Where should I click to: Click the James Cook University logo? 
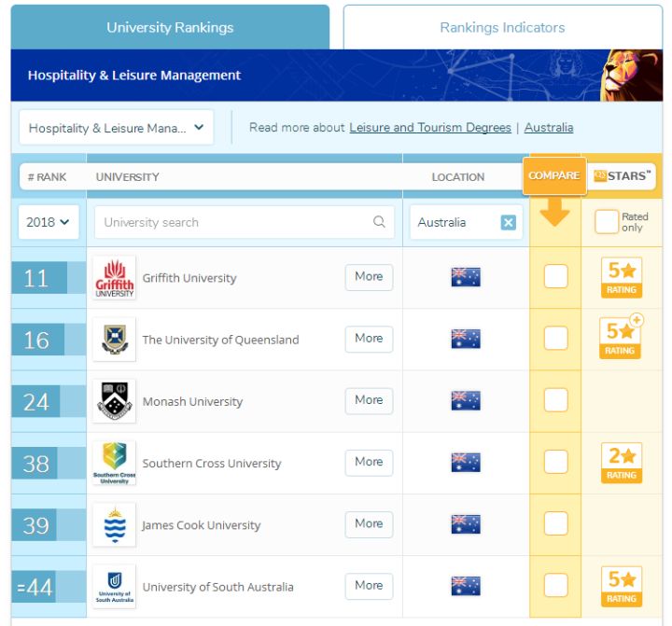pos(115,524)
